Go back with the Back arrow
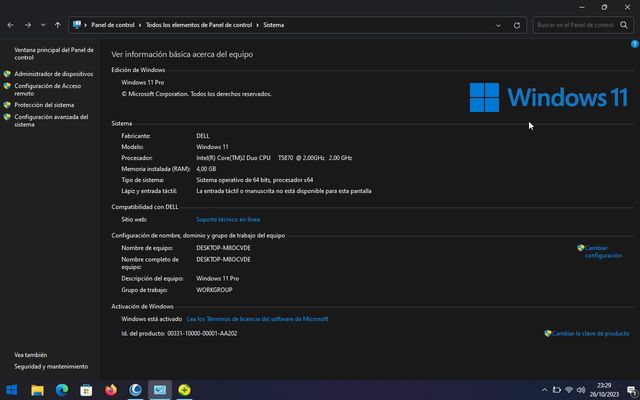 [11, 25]
